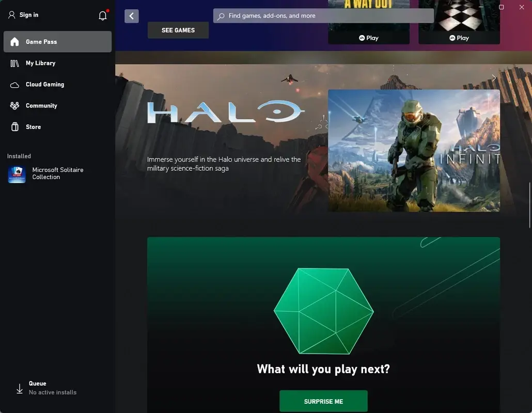Click the SURPRISE ME button

click(x=323, y=401)
